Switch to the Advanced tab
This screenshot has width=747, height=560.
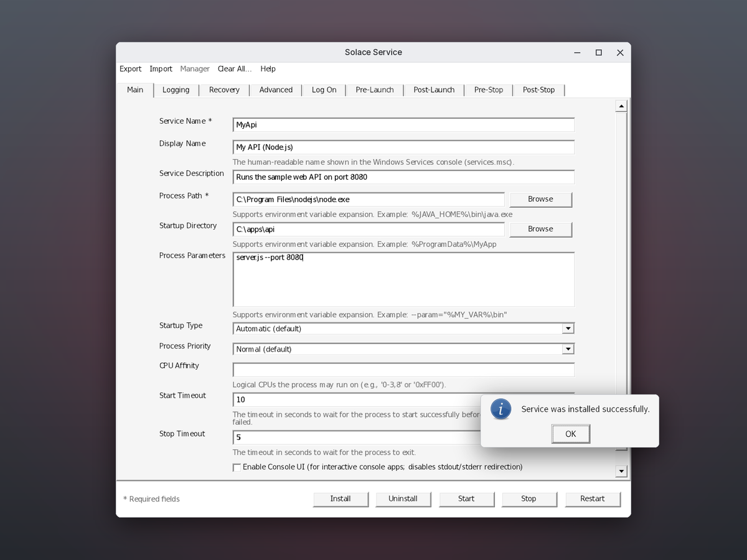(276, 90)
